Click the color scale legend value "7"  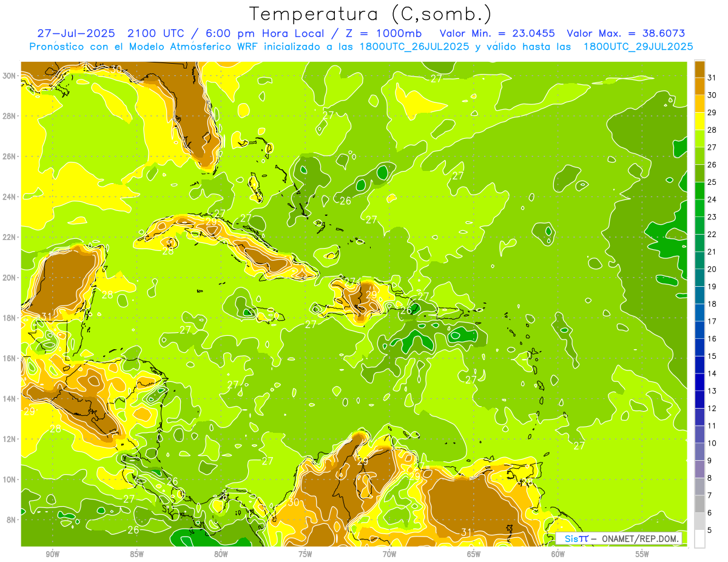pos(710,495)
